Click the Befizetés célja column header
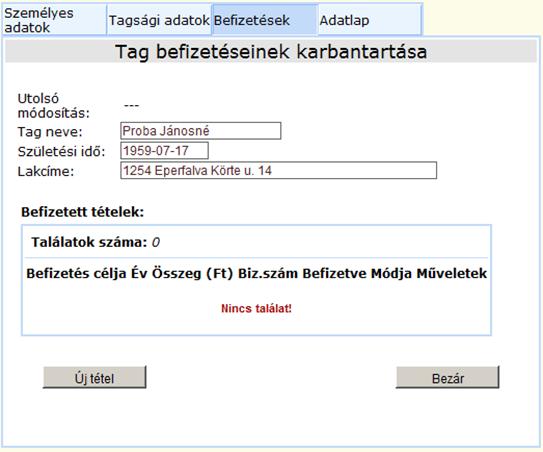The width and height of the screenshot is (543, 452). [76, 274]
